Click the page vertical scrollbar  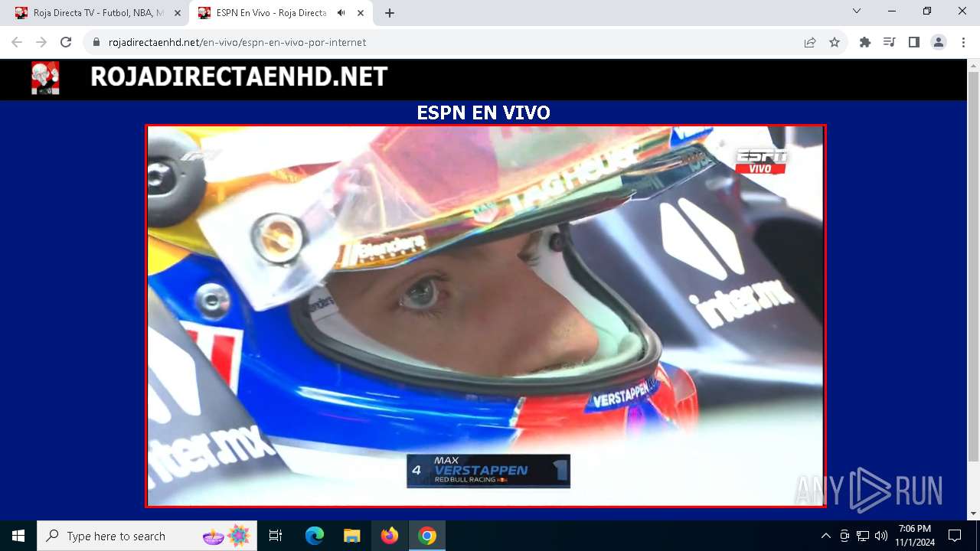click(973, 266)
